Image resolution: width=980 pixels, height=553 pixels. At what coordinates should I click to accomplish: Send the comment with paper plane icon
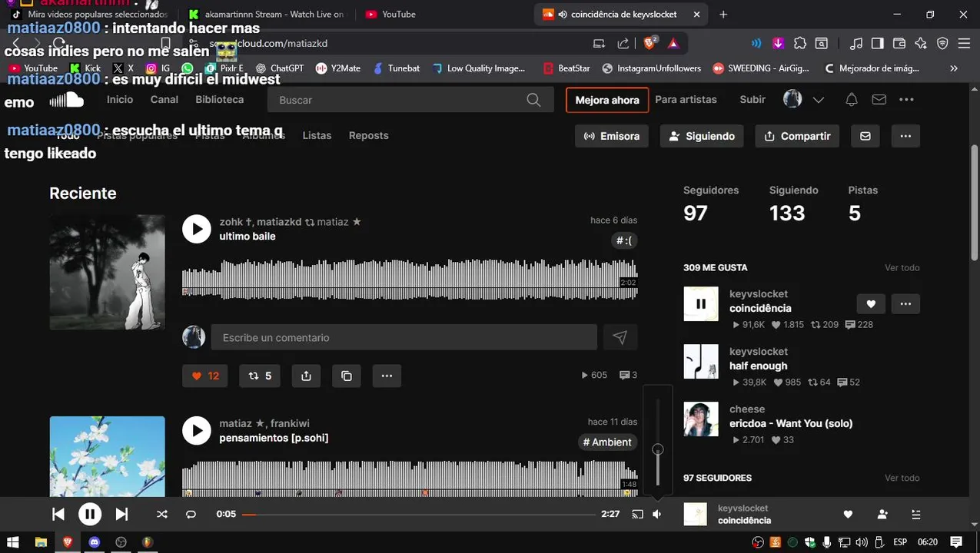[620, 337]
